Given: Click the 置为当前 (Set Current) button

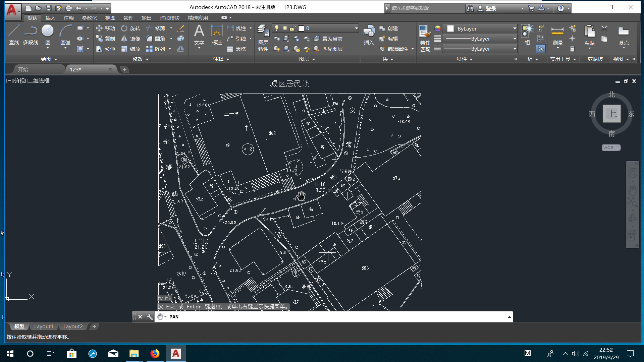Looking at the screenshot, I should (x=332, y=39).
